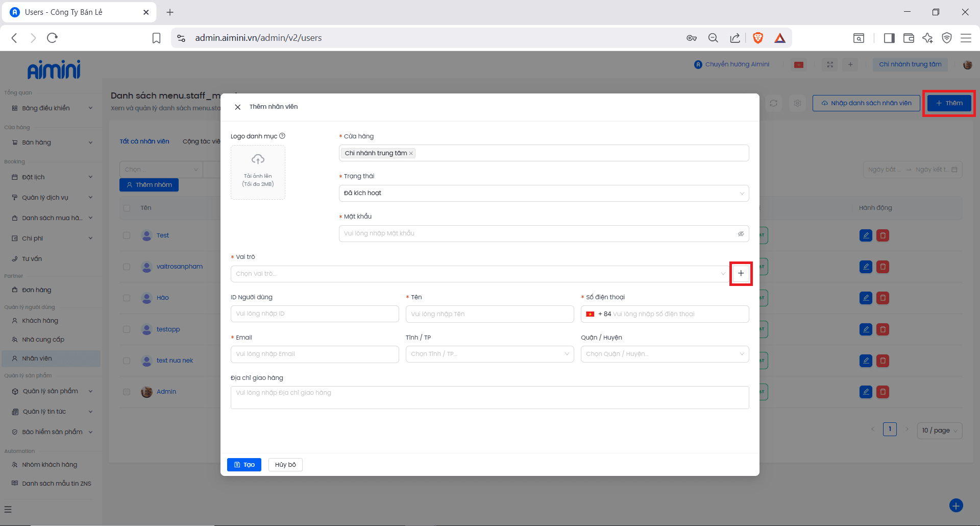This screenshot has height=526, width=980.
Task: Click the Email input field
Action: (314, 354)
